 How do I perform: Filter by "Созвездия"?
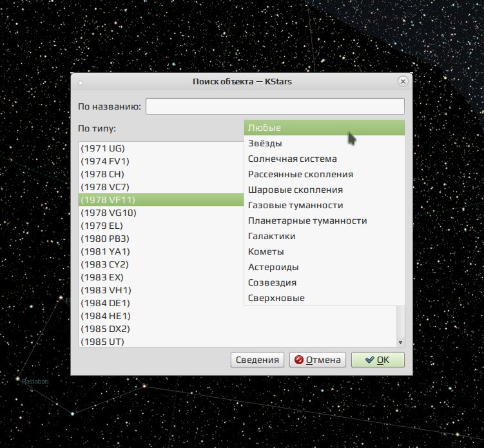324,282
